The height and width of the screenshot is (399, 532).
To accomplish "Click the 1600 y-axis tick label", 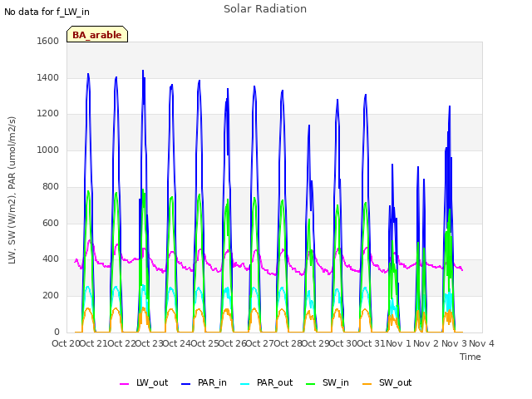I will click(48, 41).
